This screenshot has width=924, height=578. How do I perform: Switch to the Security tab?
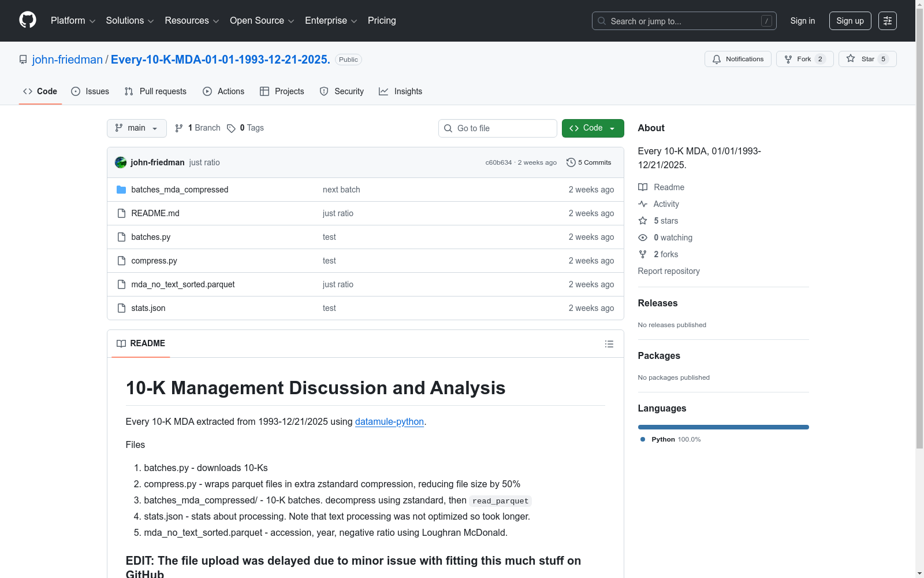point(342,91)
